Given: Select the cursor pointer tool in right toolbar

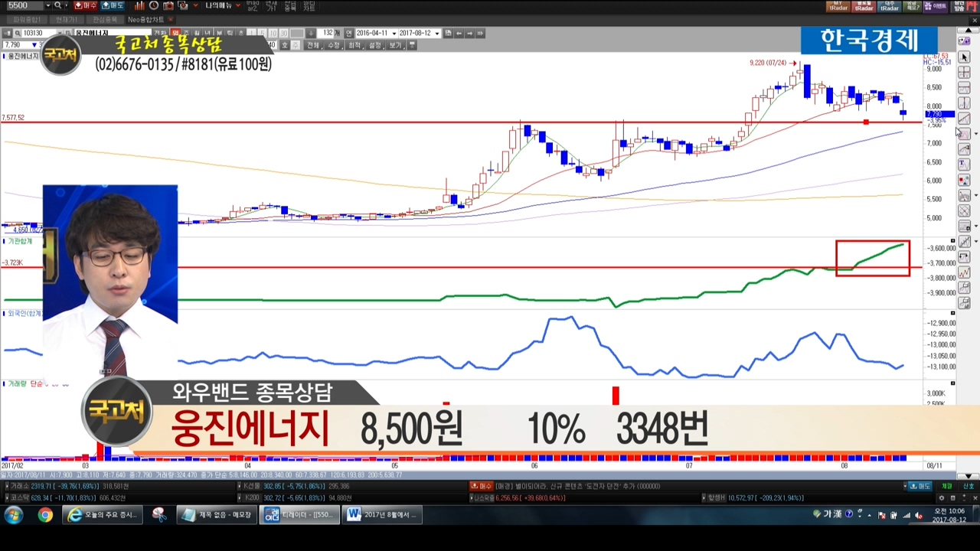Looking at the screenshot, I should tap(965, 57).
